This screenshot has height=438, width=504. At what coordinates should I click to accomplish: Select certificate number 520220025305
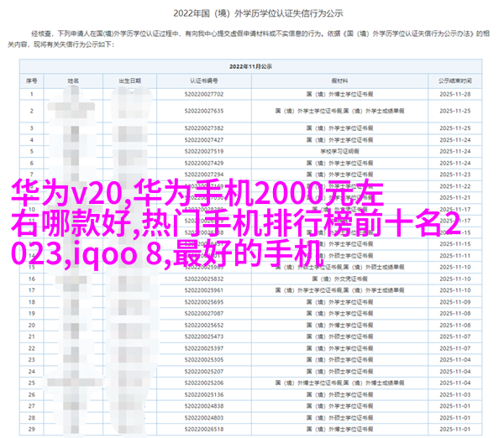tap(204, 360)
